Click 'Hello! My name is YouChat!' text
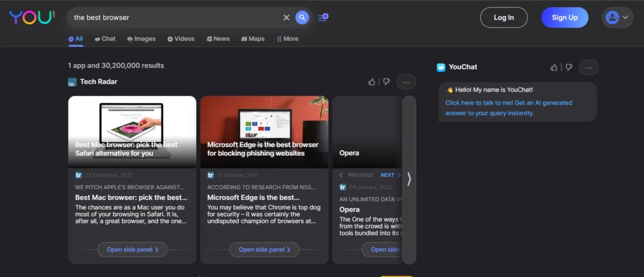The image size is (644, 277). coord(494,90)
